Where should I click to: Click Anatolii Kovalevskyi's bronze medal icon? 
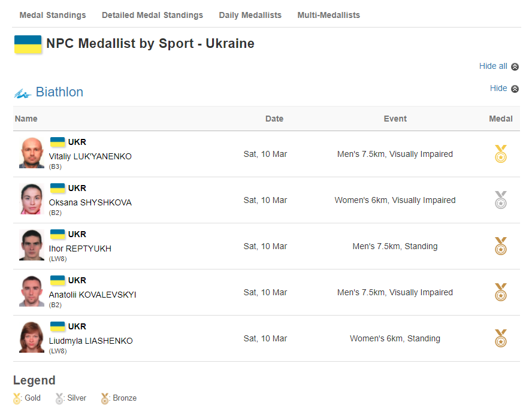tap(500, 292)
